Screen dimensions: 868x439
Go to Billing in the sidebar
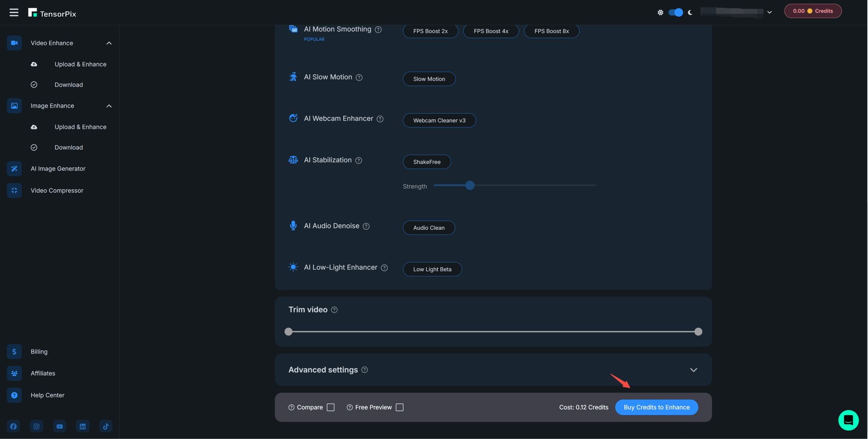click(39, 352)
